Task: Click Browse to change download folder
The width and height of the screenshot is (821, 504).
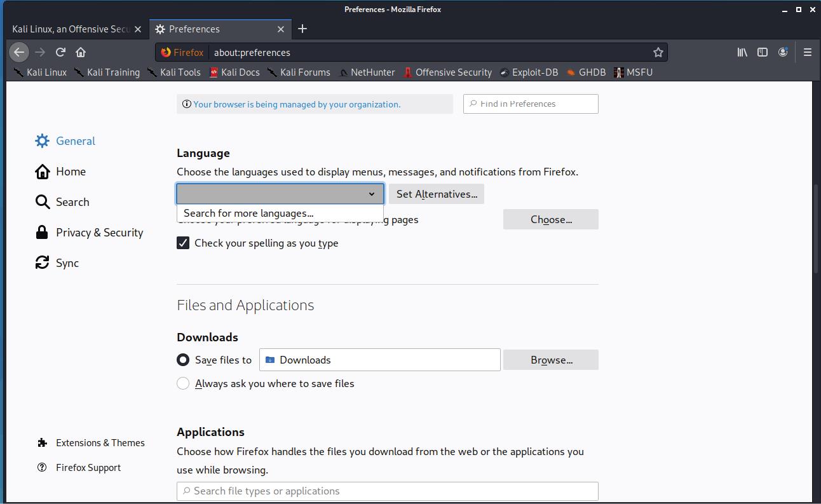Action: 551,360
